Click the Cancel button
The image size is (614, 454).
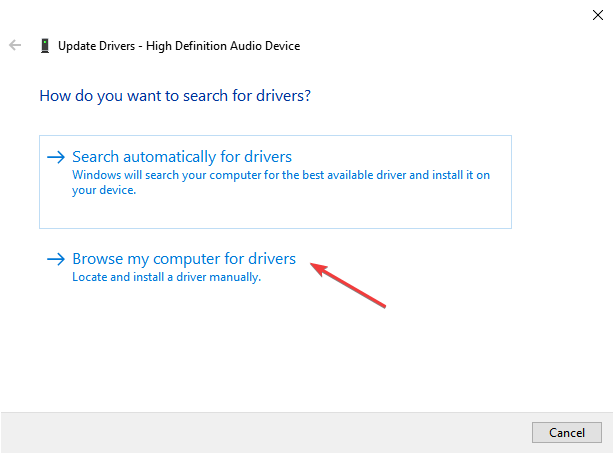click(567, 432)
